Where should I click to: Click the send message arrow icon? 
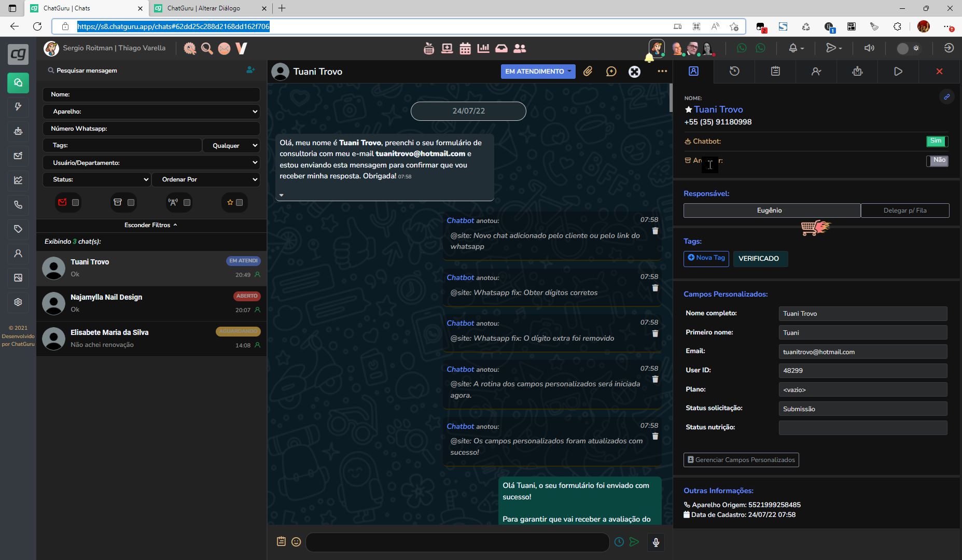[634, 542]
